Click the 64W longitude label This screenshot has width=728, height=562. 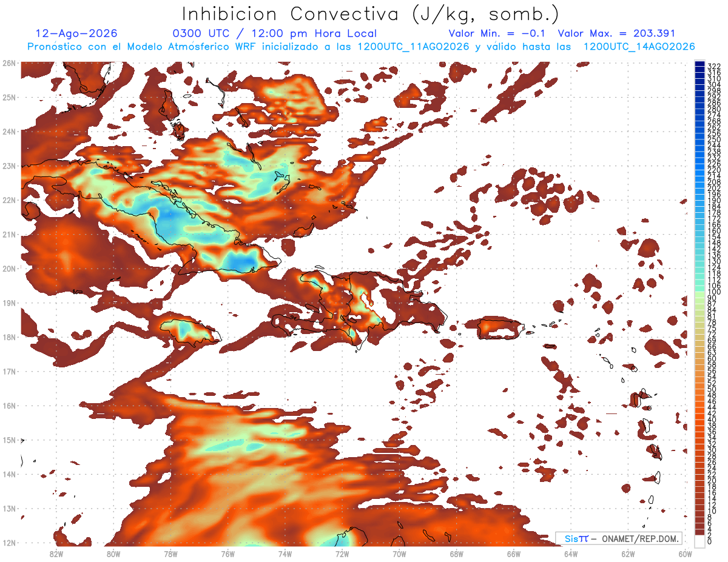tap(571, 554)
